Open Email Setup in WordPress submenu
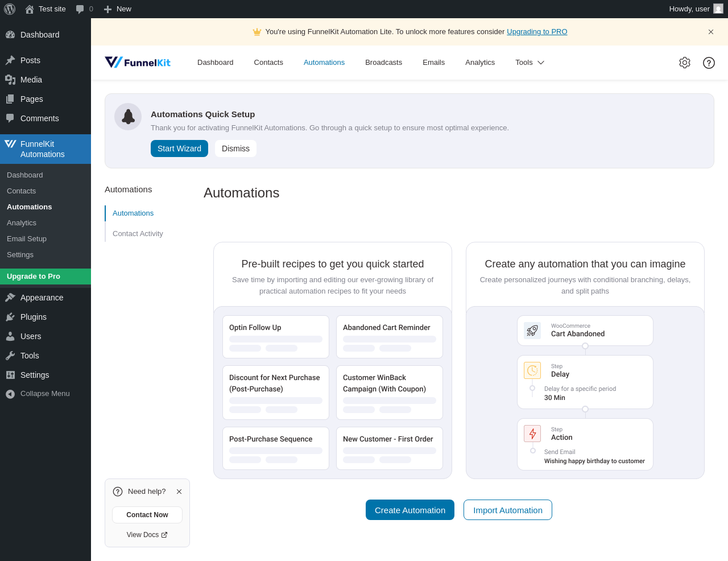This screenshot has width=728, height=561. click(x=45, y=239)
